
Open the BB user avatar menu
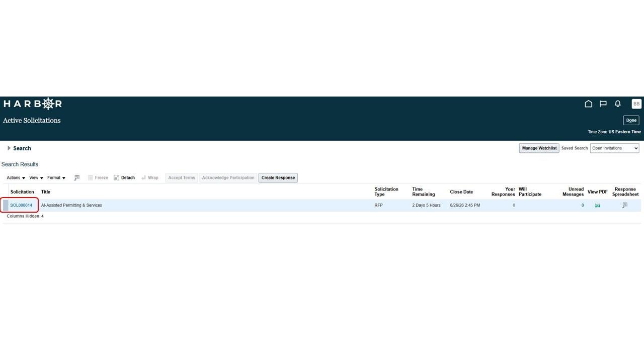[x=636, y=104]
